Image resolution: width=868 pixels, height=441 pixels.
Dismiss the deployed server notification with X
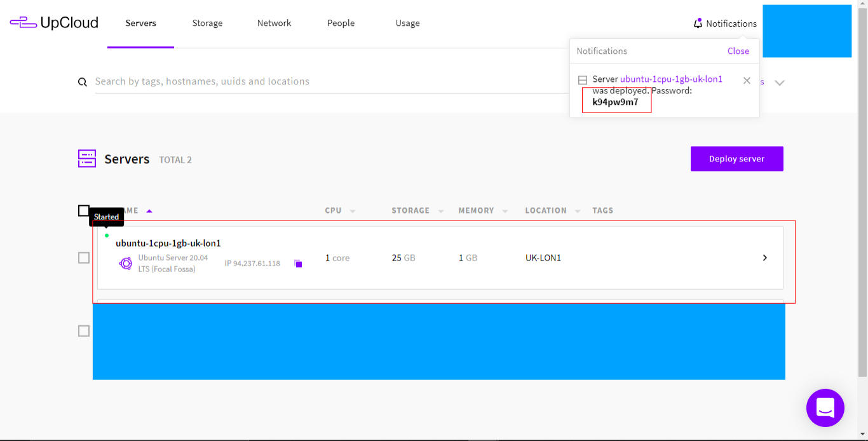click(x=747, y=81)
